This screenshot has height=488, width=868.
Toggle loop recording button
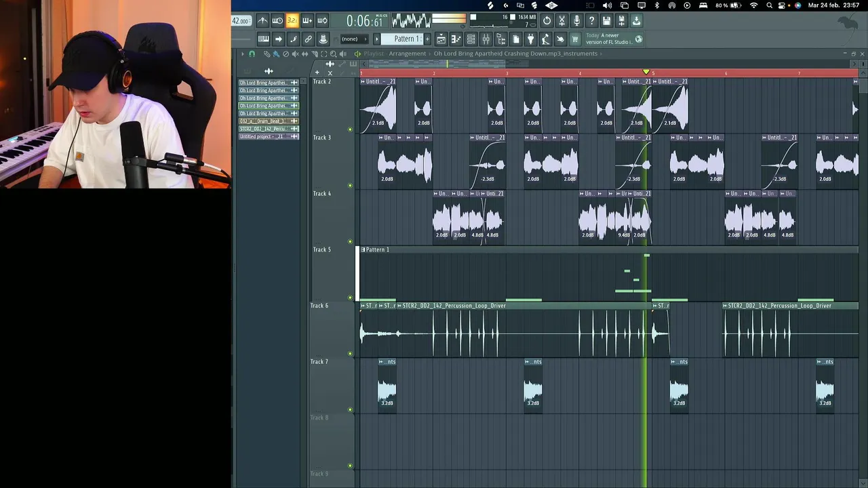pyautogui.click(x=322, y=21)
